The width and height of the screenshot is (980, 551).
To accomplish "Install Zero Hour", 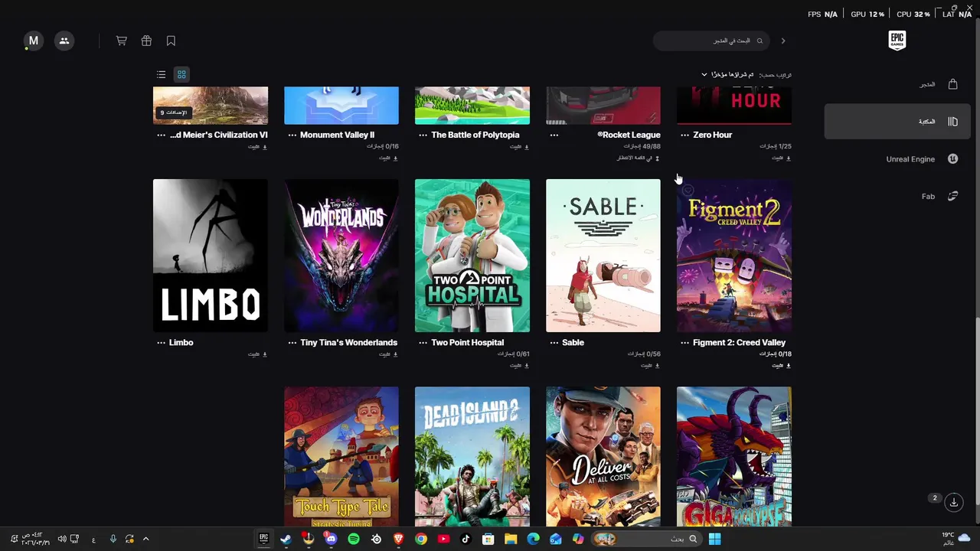I will (x=781, y=158).
